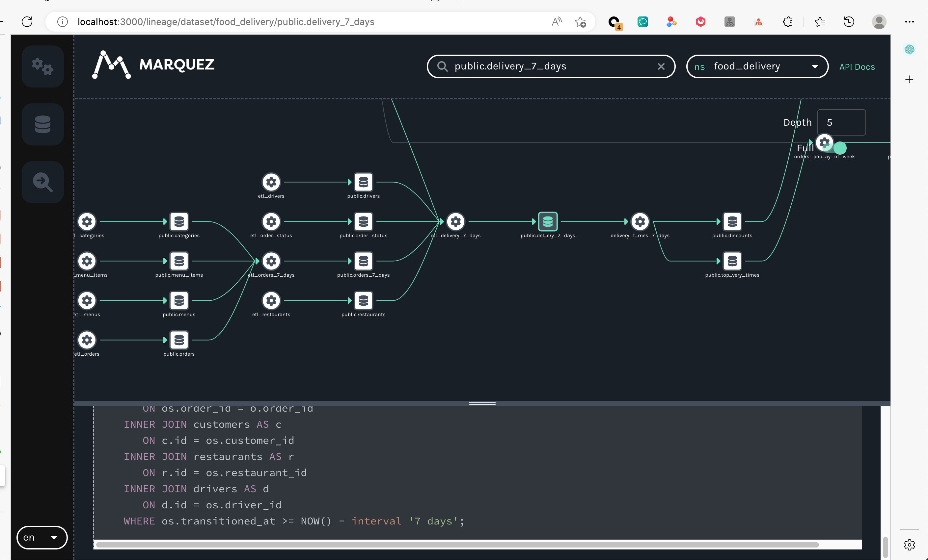Image resolution: width=928 pixels, height=560 pixels.
Task: Select the etl_menu_items job node
Action: [87, 261]
